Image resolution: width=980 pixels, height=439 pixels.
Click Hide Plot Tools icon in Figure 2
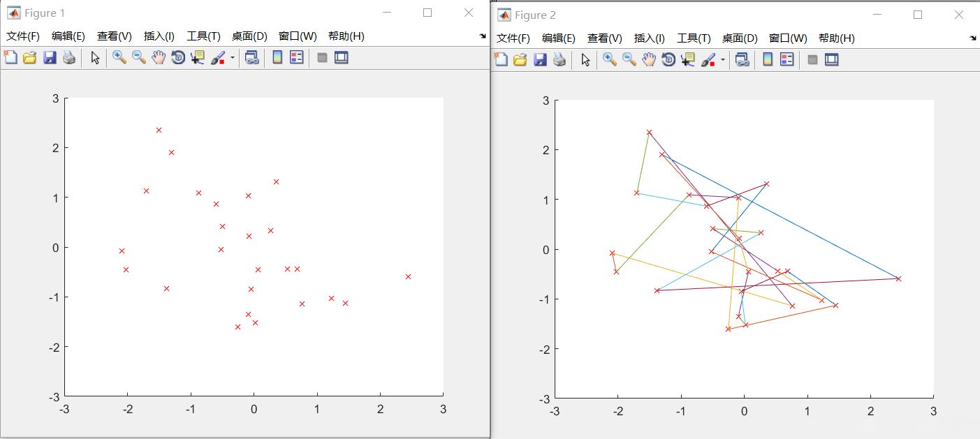(812, 60)
